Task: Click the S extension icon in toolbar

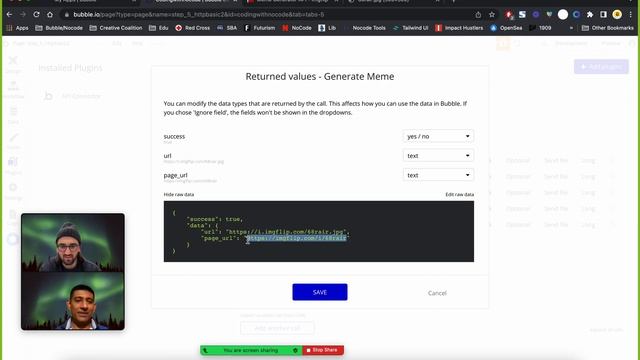Action: coord(522,15)
